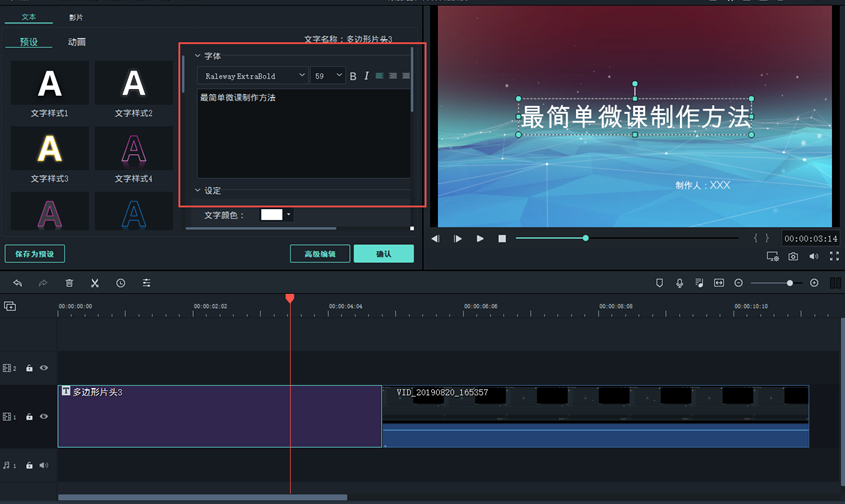Click the red playhead marker
This screenshot has width=845, height=504.
click(290, 298)
